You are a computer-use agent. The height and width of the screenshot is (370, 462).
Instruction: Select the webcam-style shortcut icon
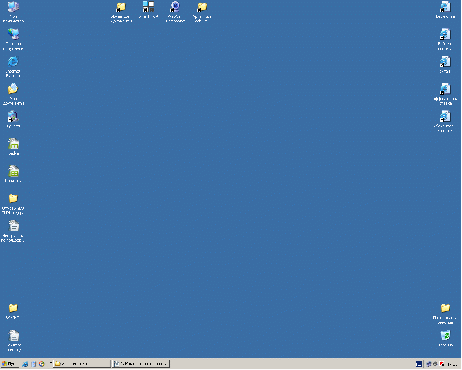tap(175, 11)
